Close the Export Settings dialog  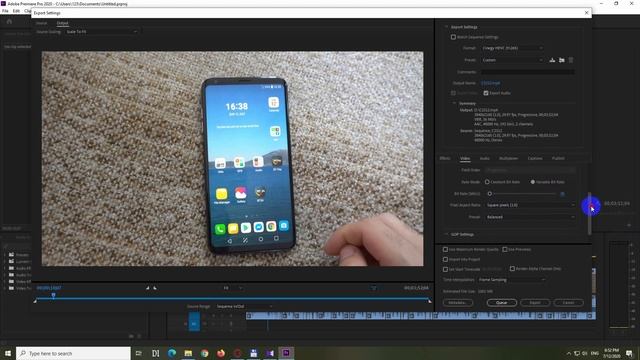pos(587,13)
